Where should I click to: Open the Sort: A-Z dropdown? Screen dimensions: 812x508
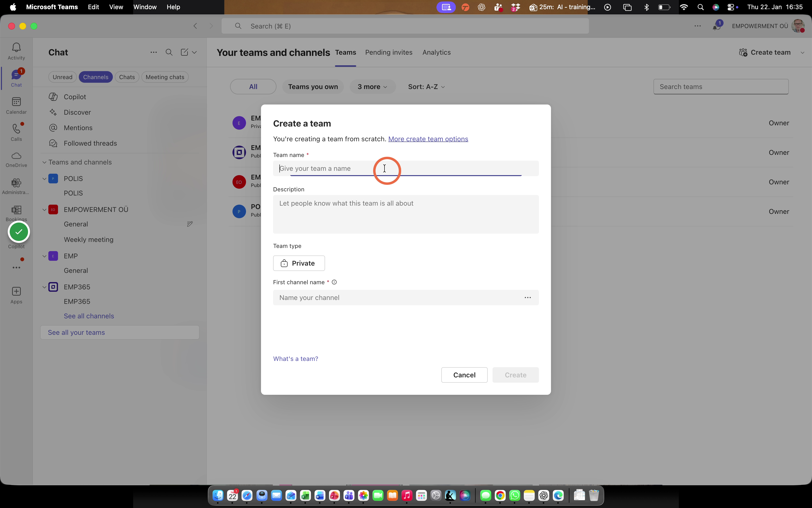coord(426,87)
